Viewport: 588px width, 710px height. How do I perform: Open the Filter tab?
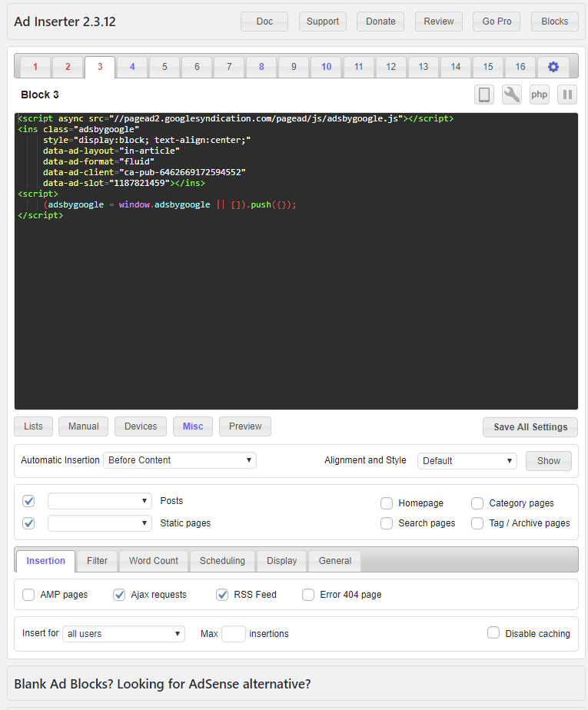(97, 561)
